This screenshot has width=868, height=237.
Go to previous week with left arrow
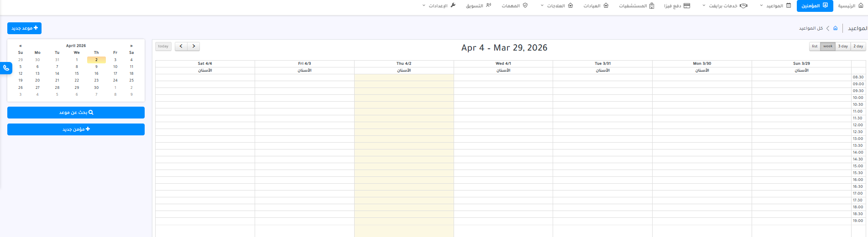(x=181, y=46)
